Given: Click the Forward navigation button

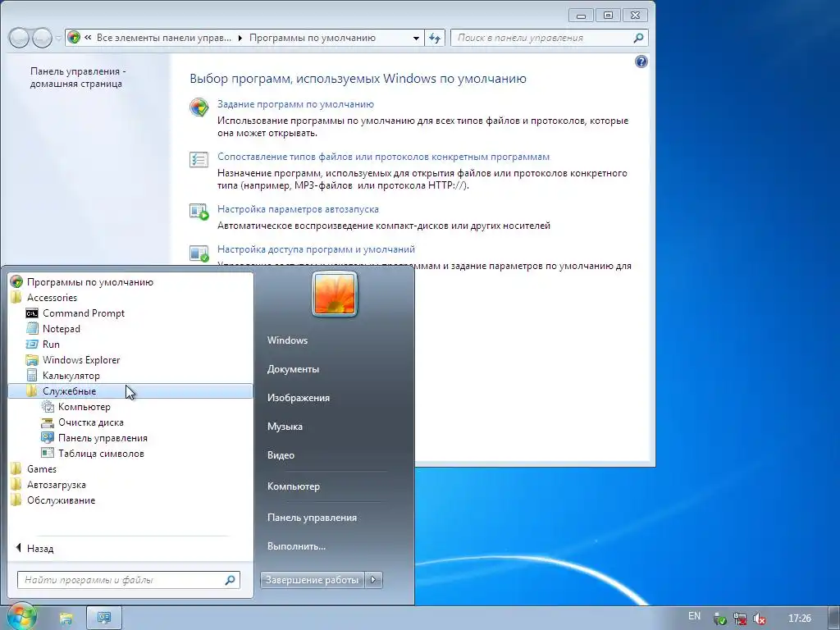Looking at the screenshot, I should (43, 38).
